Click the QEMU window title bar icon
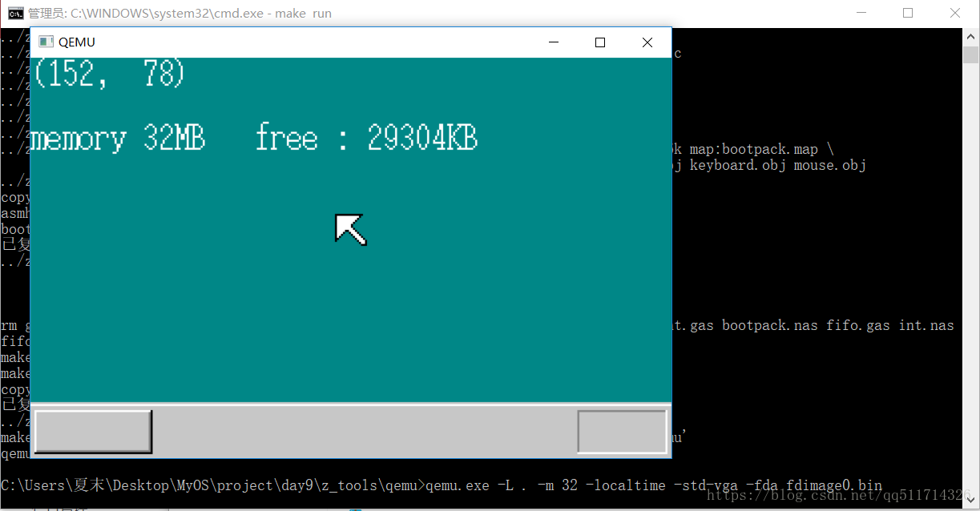Image resolution: width=980 pixels, height=511 pixels. (46, 42)
